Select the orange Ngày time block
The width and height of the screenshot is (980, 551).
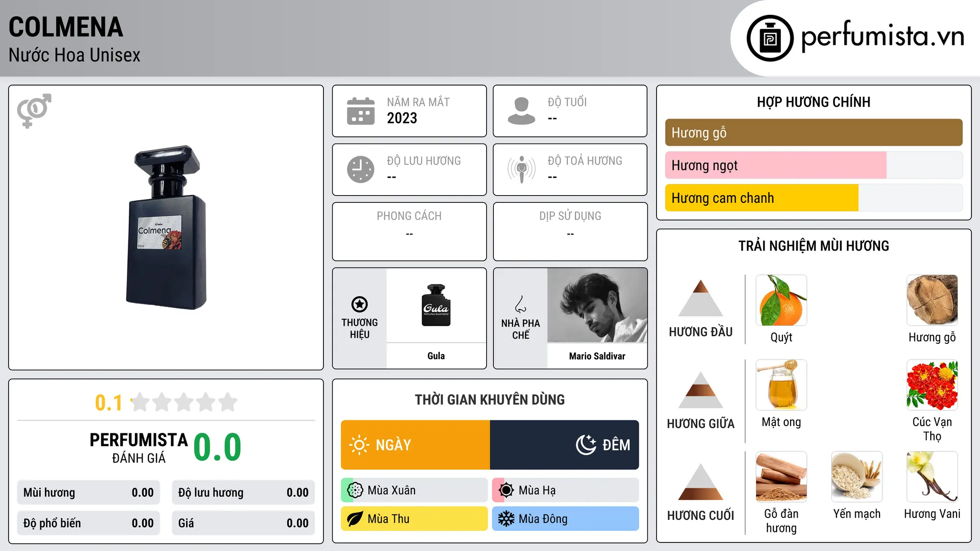pyautogui.click(x=415, y=445)
